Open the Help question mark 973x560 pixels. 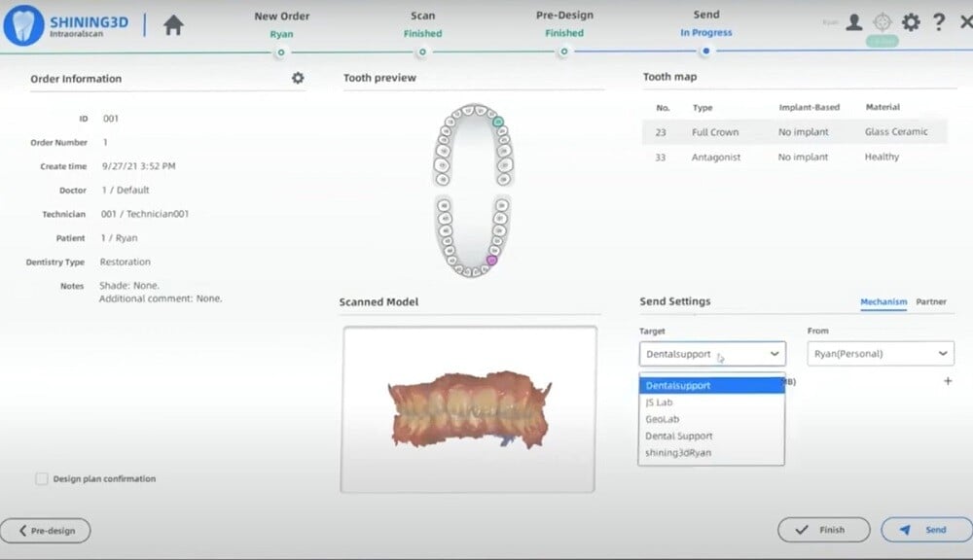(939, 22)
